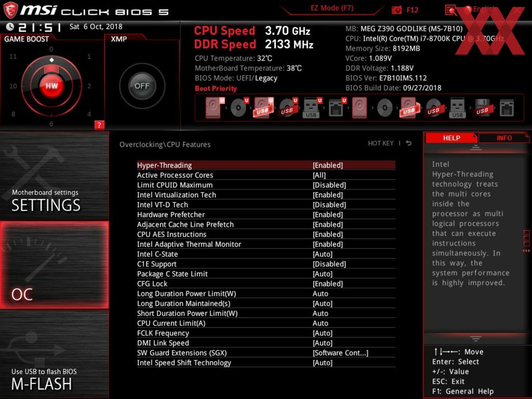The image size is (532, 399).
Task: Expand the side panel arrows at right edge
Action: [x=526, y=251]
